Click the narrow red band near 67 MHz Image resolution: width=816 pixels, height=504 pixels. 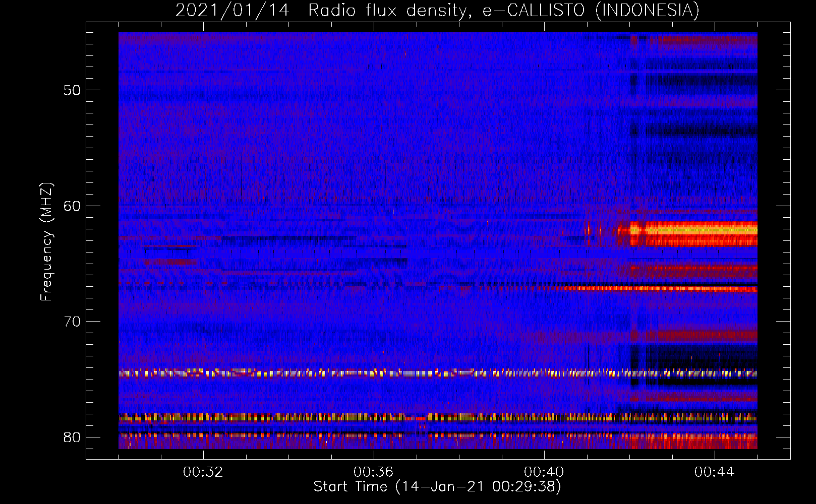coord(656,288)
